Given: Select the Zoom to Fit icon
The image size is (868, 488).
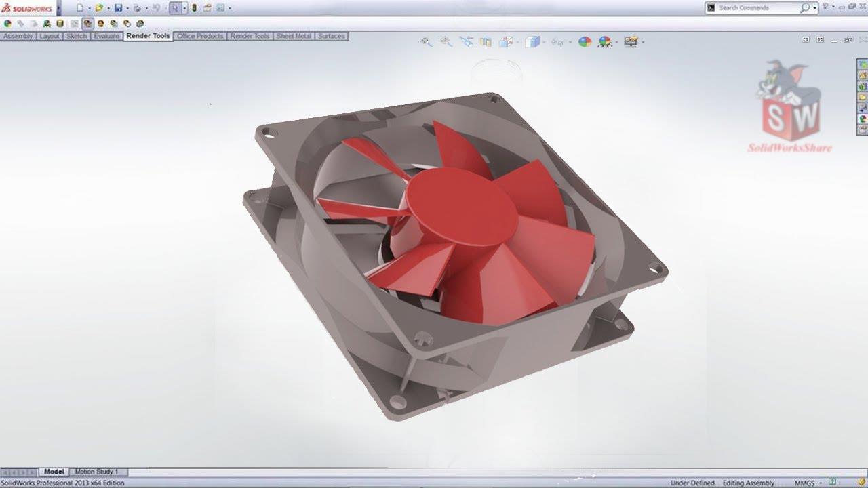Looking at the screenshot, I should click(426, 41).
